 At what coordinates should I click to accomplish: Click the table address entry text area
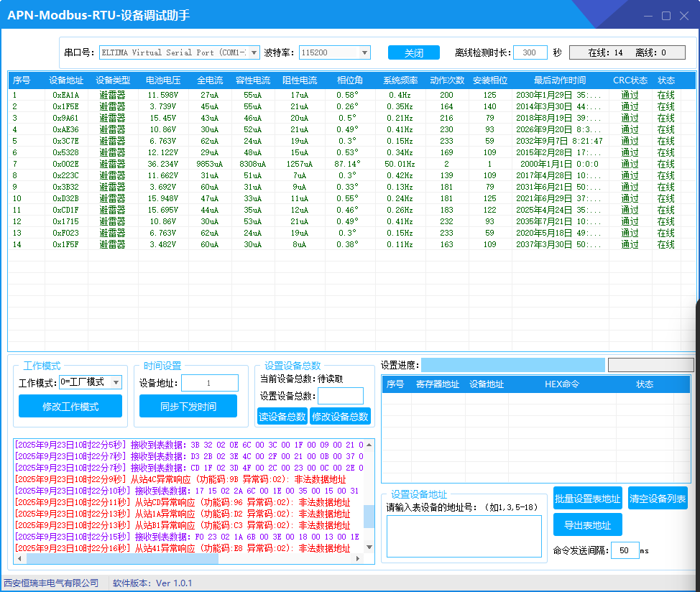point(464,536)
